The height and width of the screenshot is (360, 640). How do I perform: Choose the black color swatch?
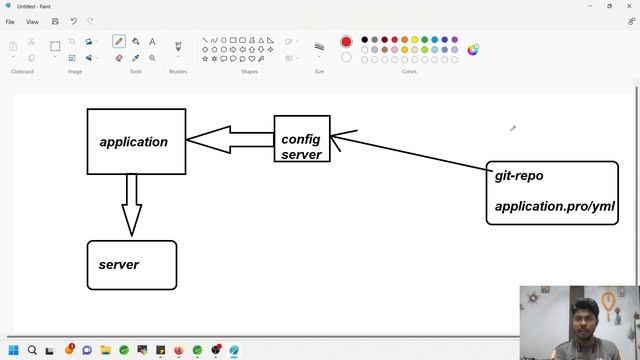coord(364,40)
